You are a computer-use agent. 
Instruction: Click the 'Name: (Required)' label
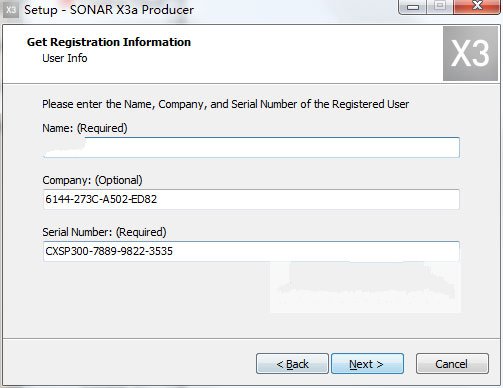(85, 128)
